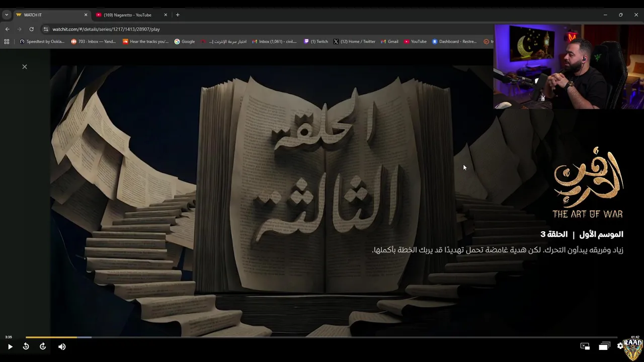Mute the player volume speaker icon
The width and height of the screenshot is (644, 362).
pos(62,346)
